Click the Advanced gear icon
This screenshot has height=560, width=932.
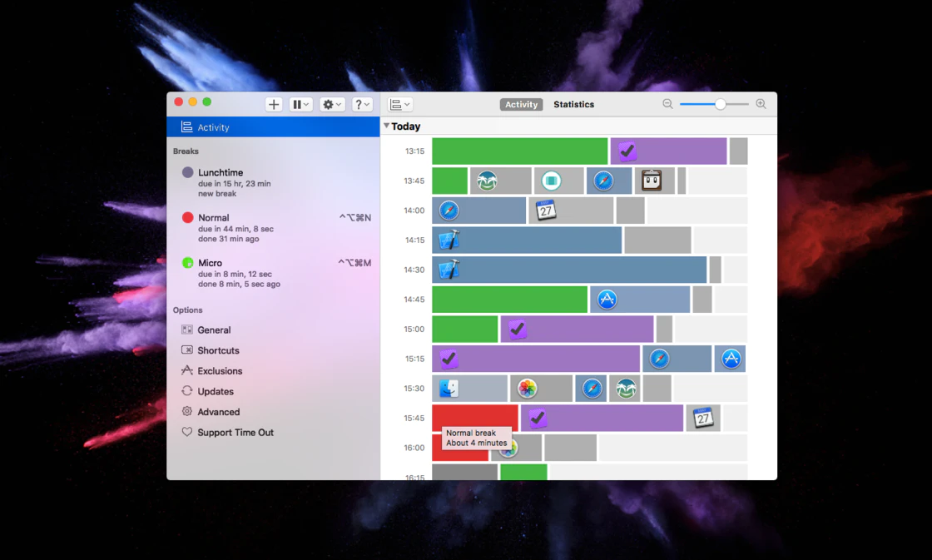pyautogui.click(x=187, y=411)
